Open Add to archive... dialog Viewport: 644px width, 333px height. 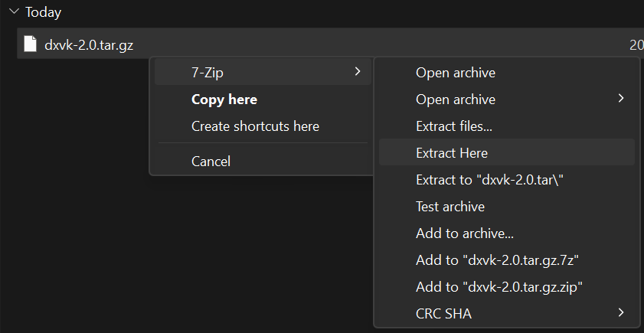(464, 233)
